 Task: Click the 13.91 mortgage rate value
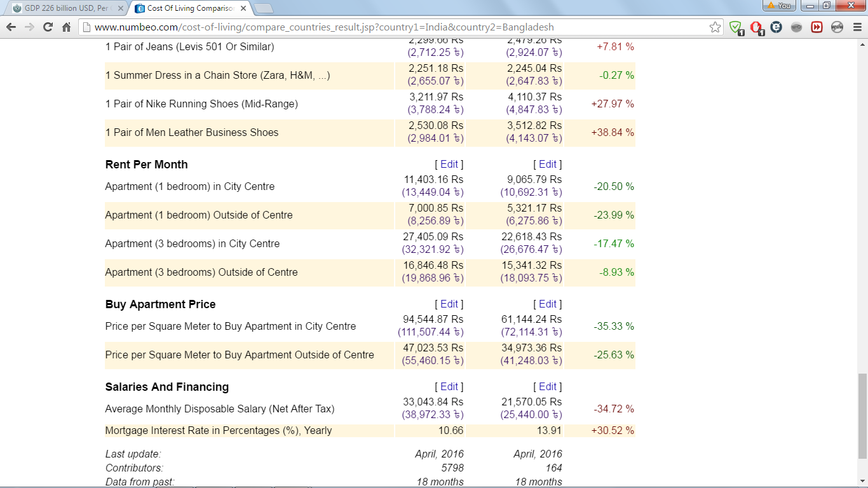pyautogui.click(x=550, y=430)
